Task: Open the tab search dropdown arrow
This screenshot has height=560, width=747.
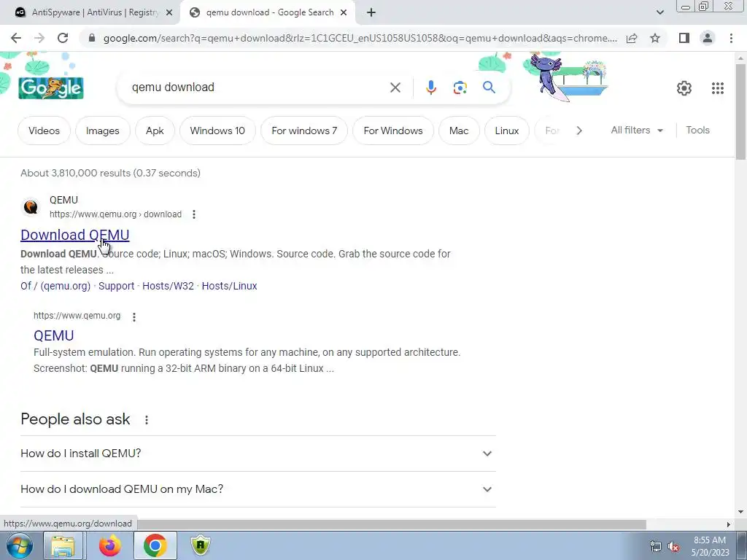Action: (x=659, y=13)
